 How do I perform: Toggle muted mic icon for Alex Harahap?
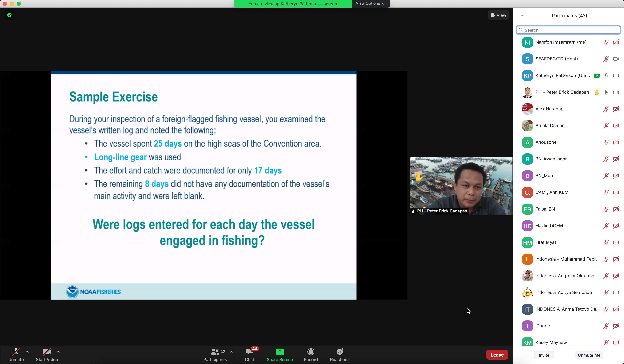click(x=606, y=109)
